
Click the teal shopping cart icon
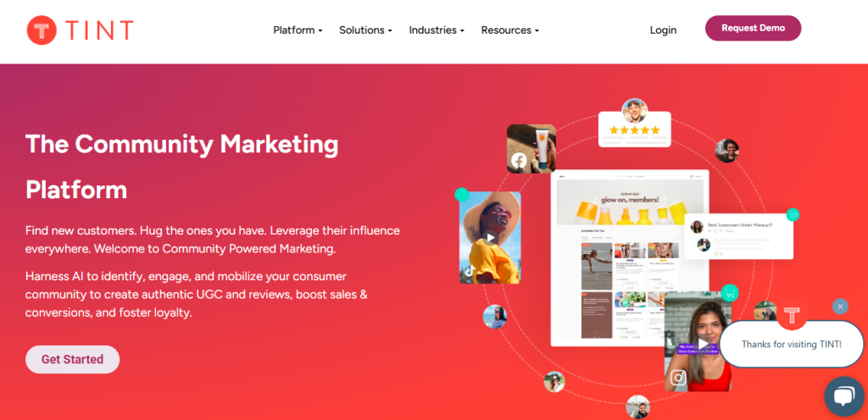click(730, 293)
